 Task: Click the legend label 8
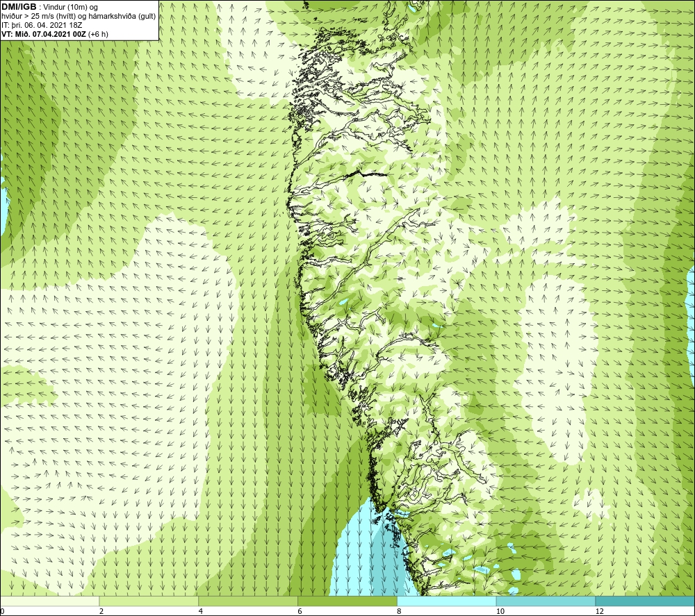point(399,611)
